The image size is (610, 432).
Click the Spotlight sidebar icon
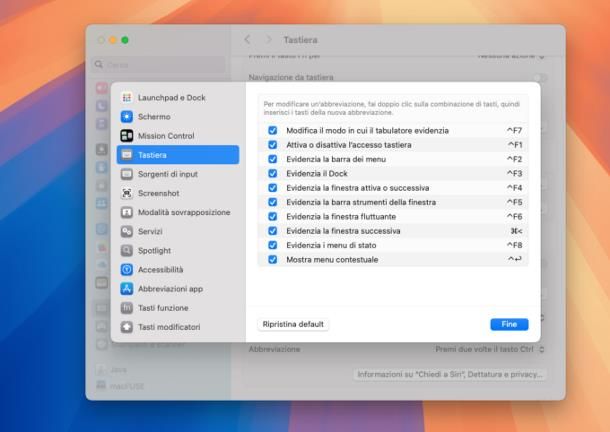(x=127, y=250)
